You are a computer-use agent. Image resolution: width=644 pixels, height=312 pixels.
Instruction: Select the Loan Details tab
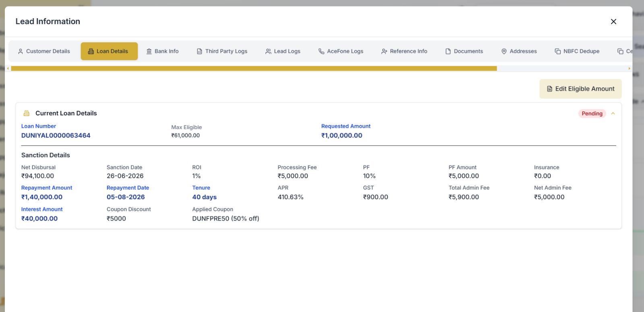(x=109, y=51)
